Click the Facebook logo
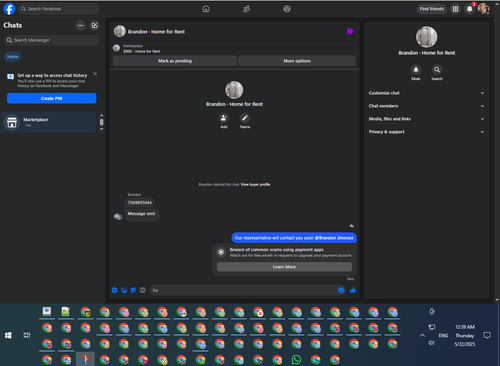This screenshot has width=500, height=366. 9,9
